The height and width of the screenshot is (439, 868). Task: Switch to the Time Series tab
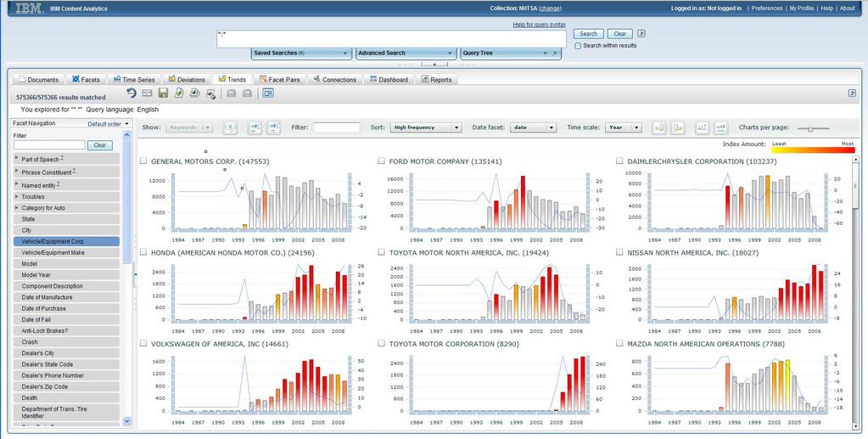click(135, 79)
